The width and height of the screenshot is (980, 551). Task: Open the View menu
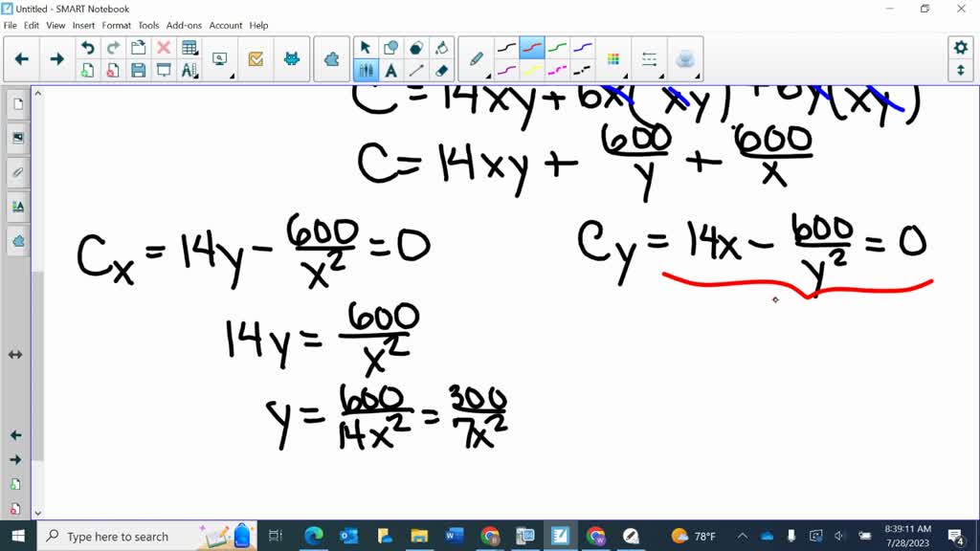tap(56, 26)
